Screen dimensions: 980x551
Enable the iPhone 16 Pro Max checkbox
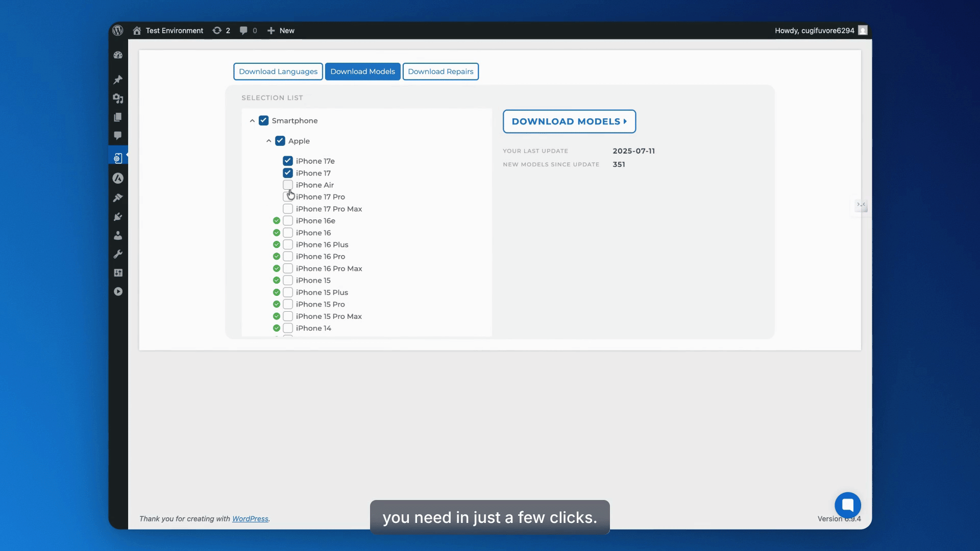tap(288, 268)
